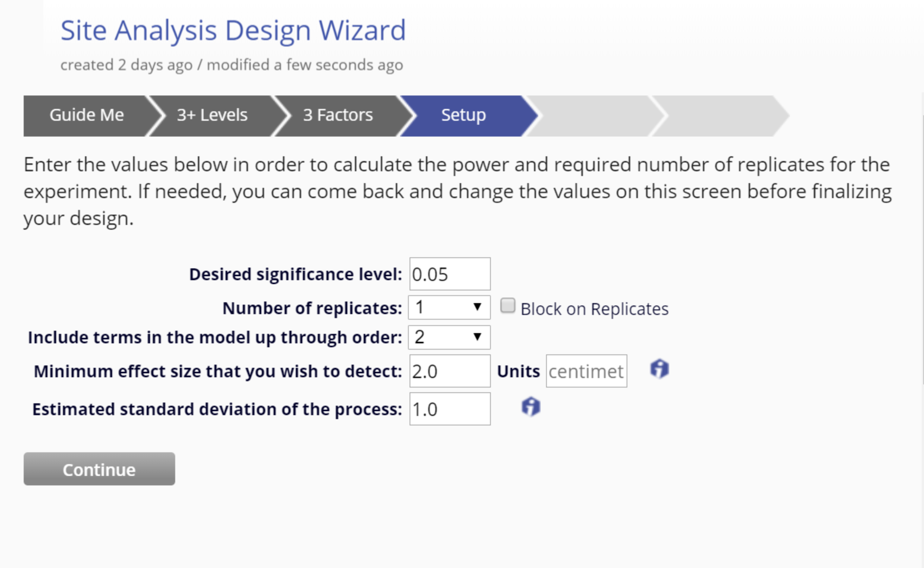The width and height of the screenshot is (924, 568).
Task: Click the info icon beside standard deviation field
Action: tap(531, 407)
